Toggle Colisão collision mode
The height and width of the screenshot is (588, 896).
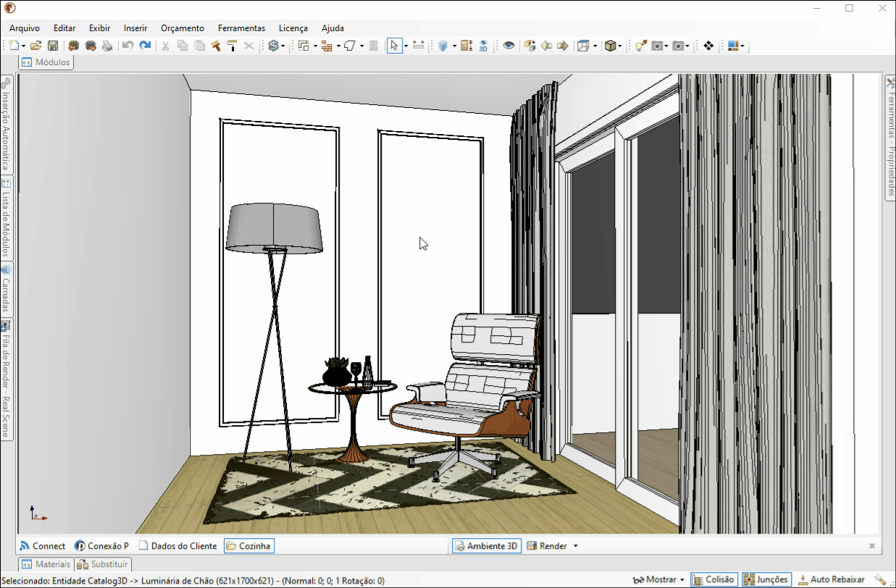tap(714, 579)
